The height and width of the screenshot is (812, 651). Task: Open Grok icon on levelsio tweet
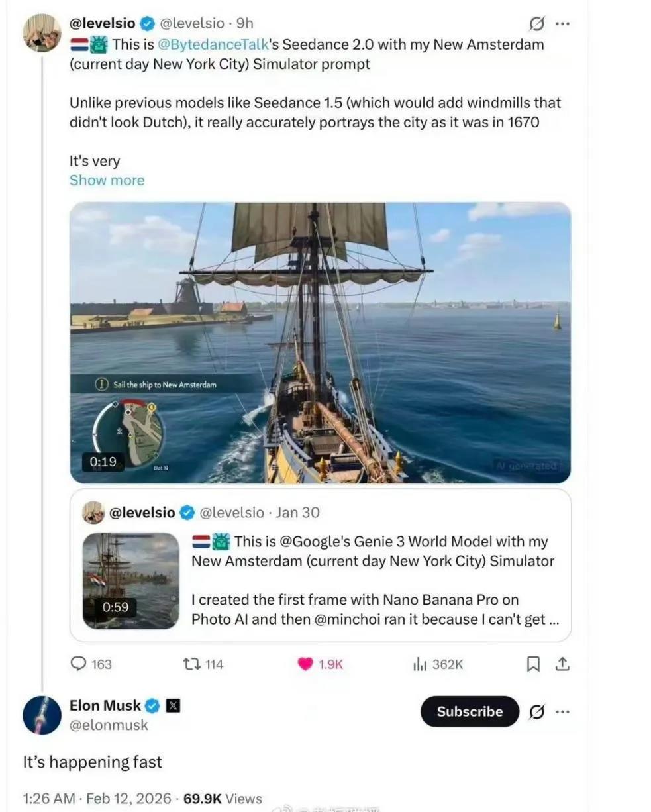pyautogui.click(x=537, y=24)
